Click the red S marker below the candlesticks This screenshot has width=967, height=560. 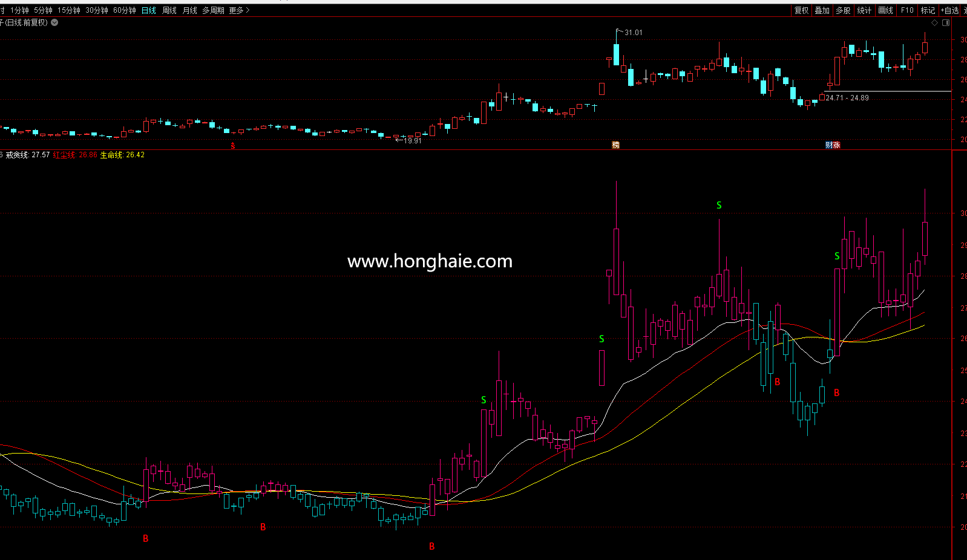point(233,146)
